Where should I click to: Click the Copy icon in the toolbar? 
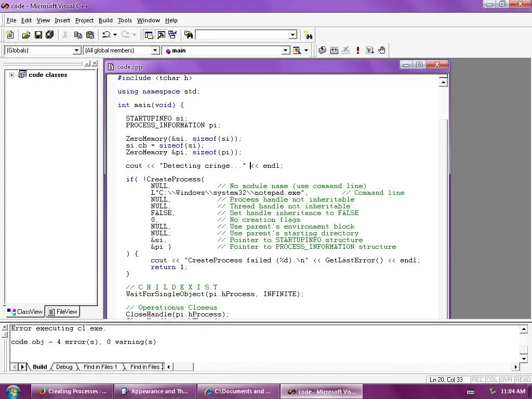[78, 35]
